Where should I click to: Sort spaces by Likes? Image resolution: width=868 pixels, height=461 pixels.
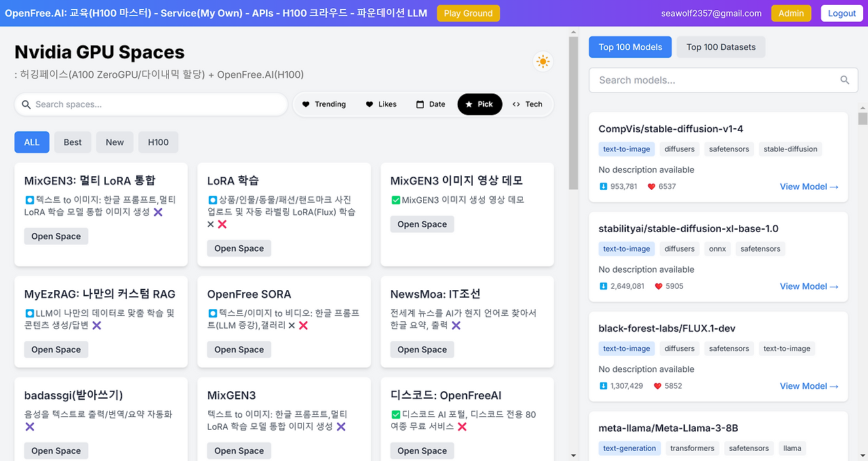(381, 104)
